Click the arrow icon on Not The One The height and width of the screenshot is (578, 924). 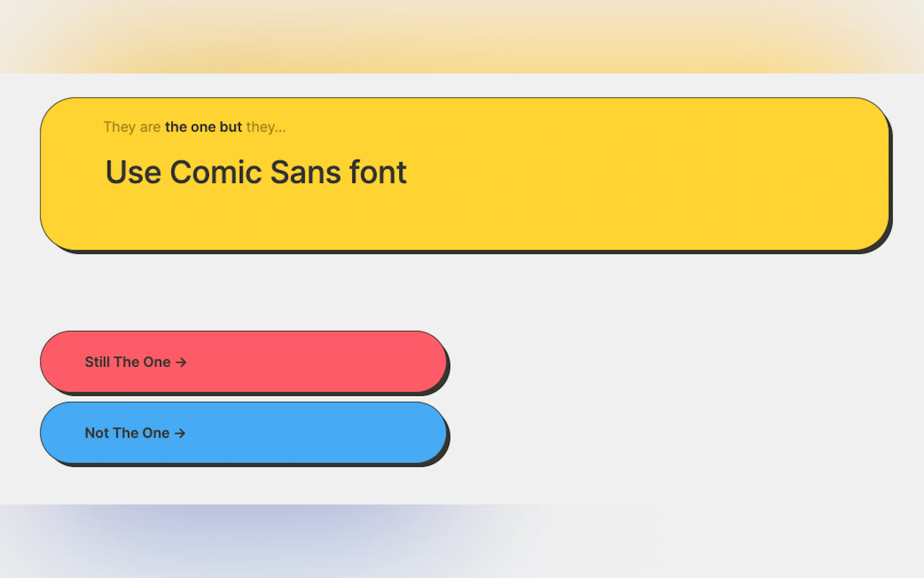[x=180, y=433]
